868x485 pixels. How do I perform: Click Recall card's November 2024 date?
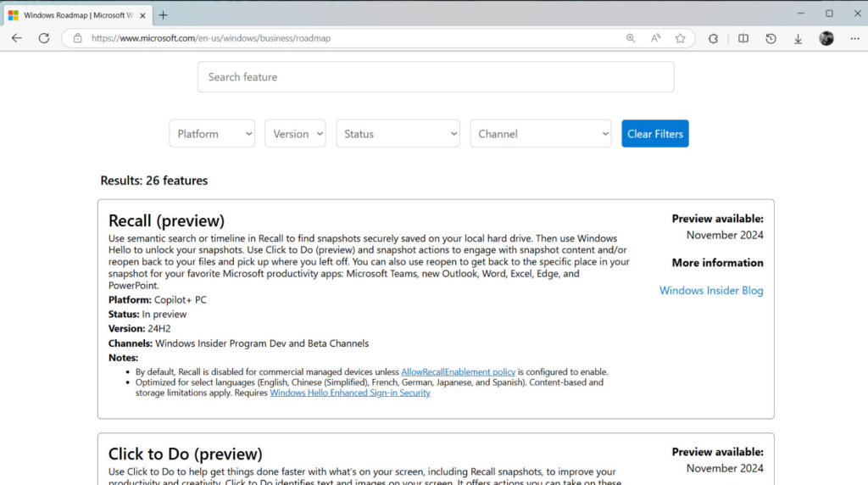725,235
